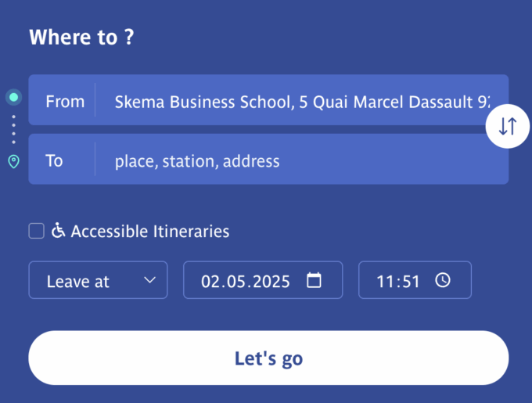Viewport: 532px width, 403px height.
Task: Click the From label
Action: tap(65, 101)
